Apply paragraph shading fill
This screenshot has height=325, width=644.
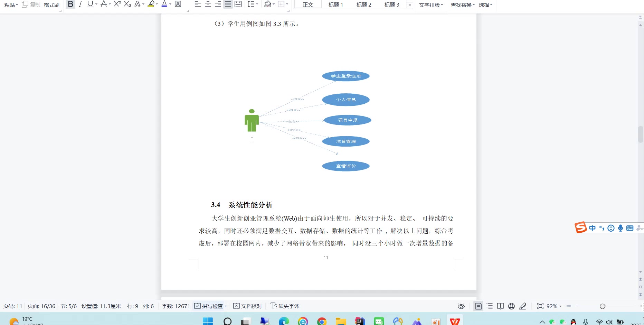coord(267,4)
